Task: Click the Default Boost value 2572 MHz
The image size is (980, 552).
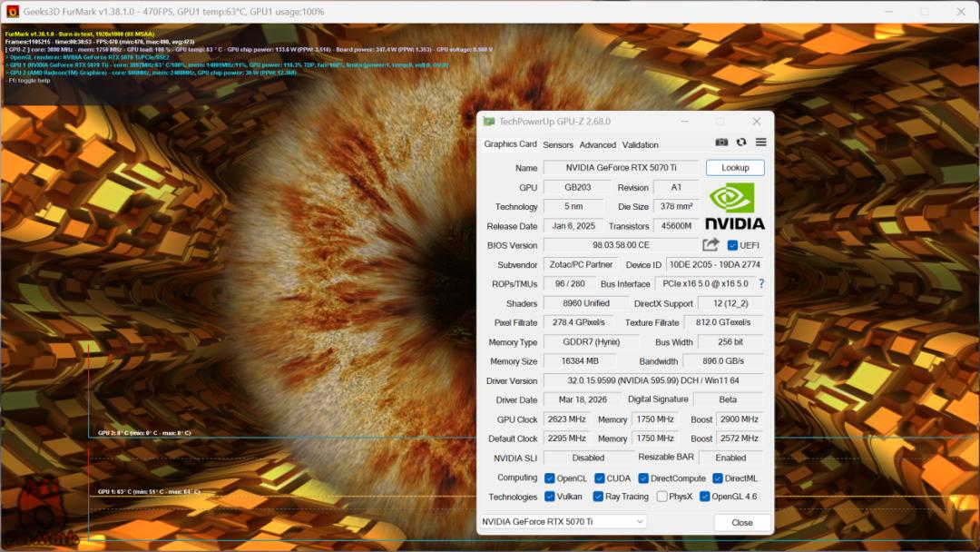Action: click(740, 439)
